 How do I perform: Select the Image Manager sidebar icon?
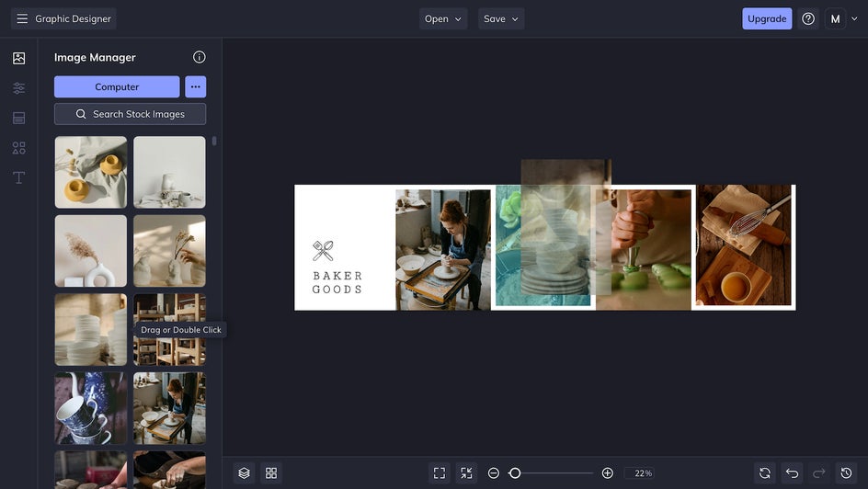pyautogui.click(x=18, y=58)
